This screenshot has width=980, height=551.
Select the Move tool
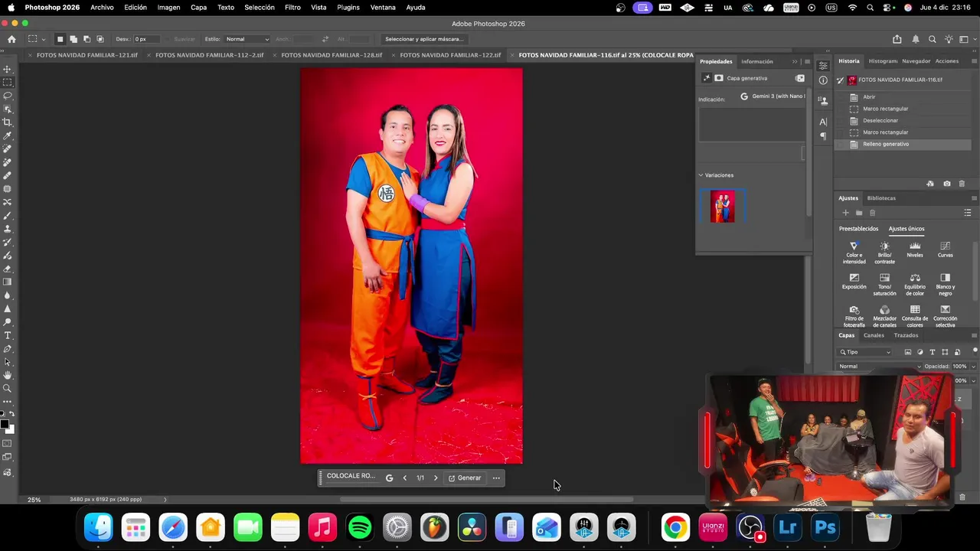pos(8,69)
